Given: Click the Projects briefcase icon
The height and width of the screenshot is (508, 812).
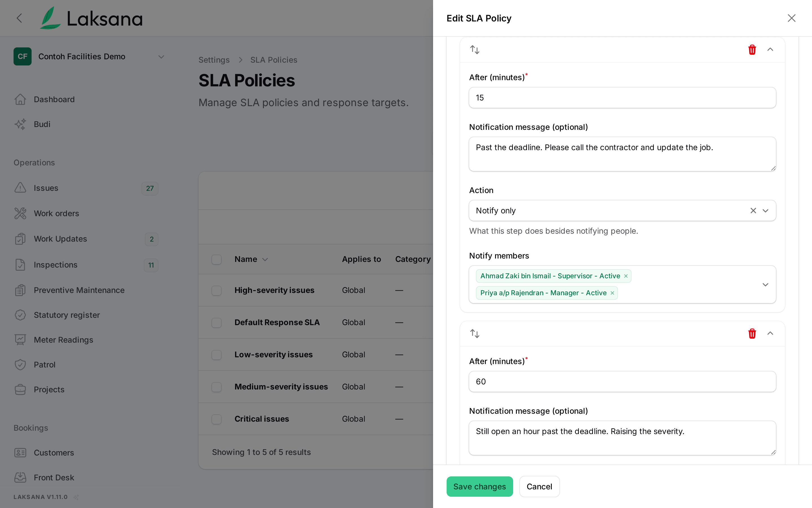Looking at the screenshot, I should point(20,390).
